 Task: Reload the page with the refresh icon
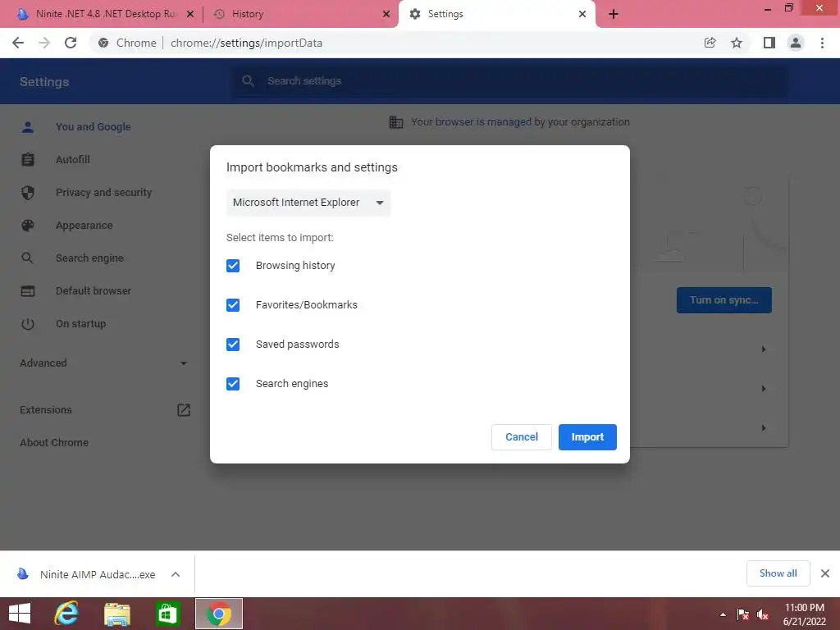pos(71,43)
